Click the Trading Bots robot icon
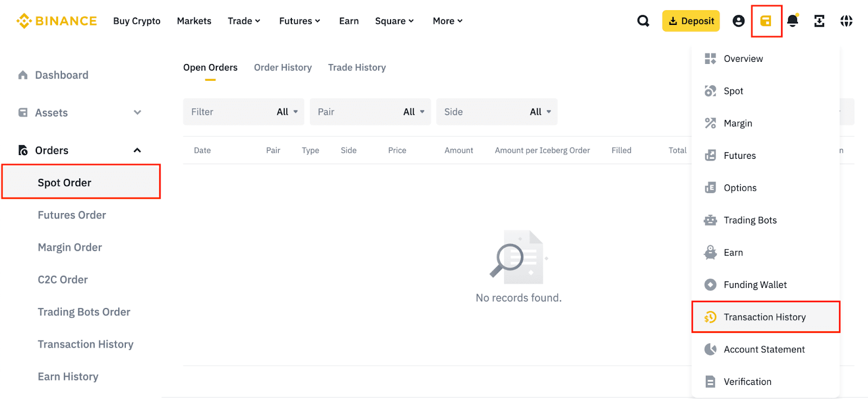This screenshot has height=399, width=868. coord(710,220)
